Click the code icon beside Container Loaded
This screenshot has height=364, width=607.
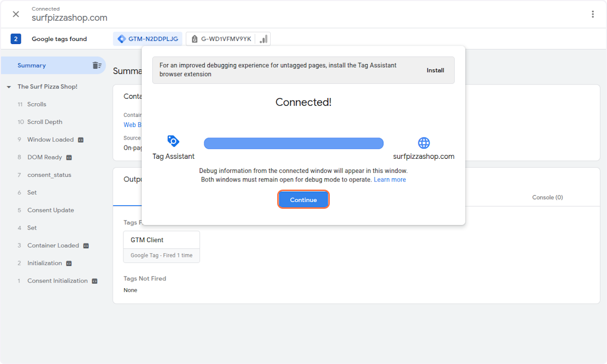pos(86,246)
